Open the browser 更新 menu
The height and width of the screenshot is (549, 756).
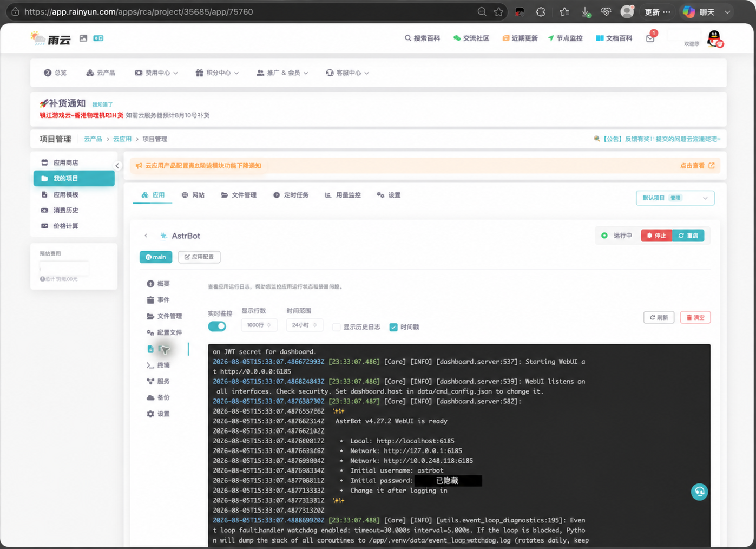pyautogui.click(x=658, y=12)
